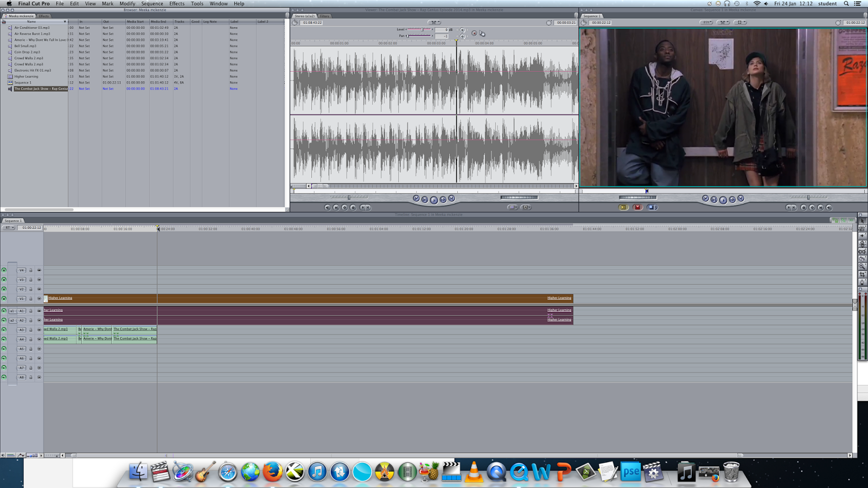
Task: Open the RT pop-up menu in Timeline
Action: tap(9, 228)
